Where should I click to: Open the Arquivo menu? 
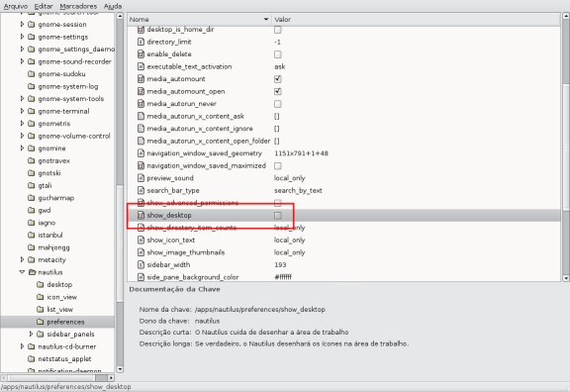coord(16,6)
